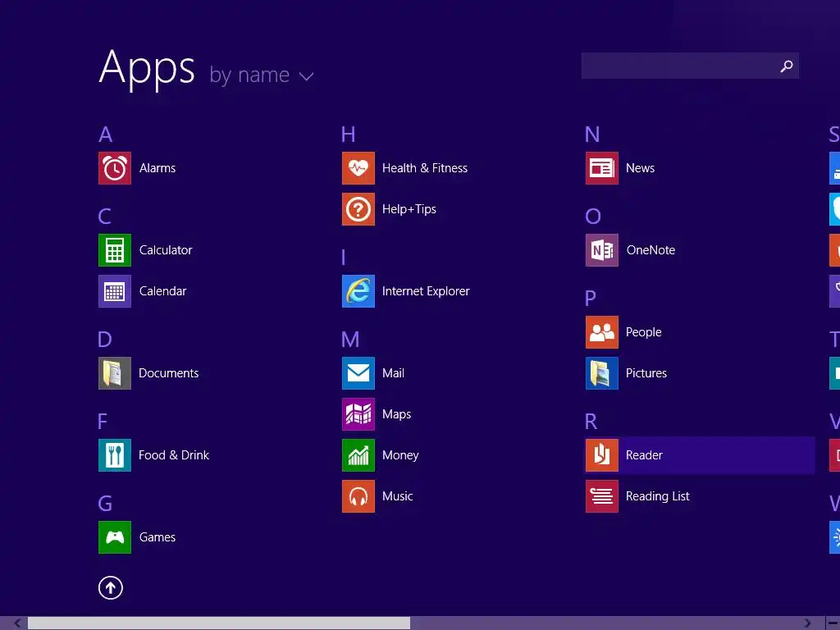Click the 'Internet Explorer' label
This screenshot has width=840, height=630.
tap(426, 291)
